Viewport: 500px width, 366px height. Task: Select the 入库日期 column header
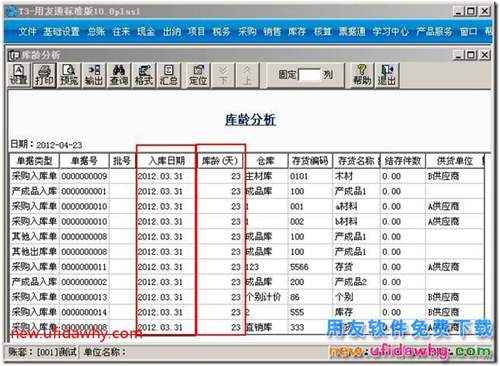[166, 161]
